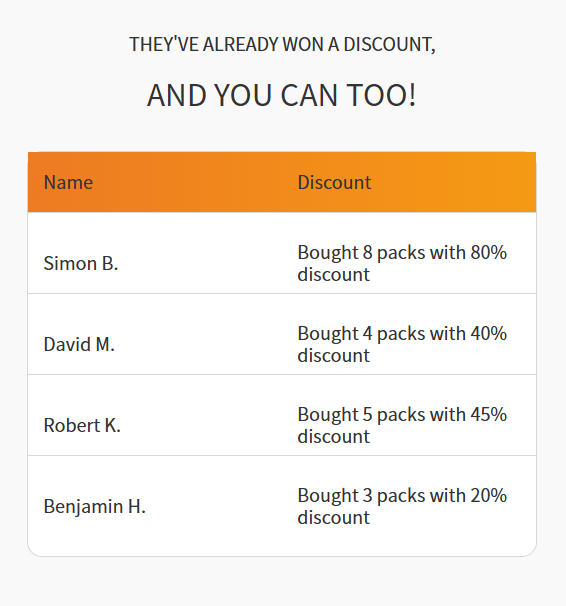
Task: Click the 40% value in David's row
Action: (489, 333)
